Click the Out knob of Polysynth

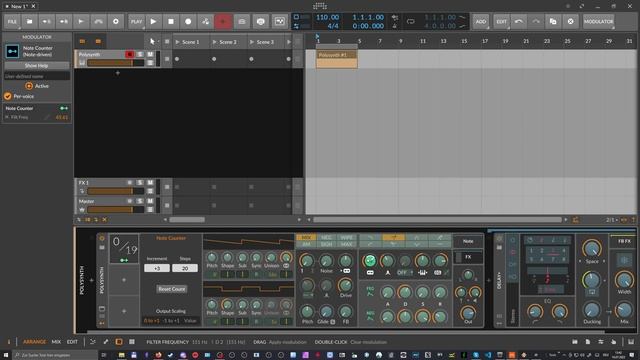(468, 313)
